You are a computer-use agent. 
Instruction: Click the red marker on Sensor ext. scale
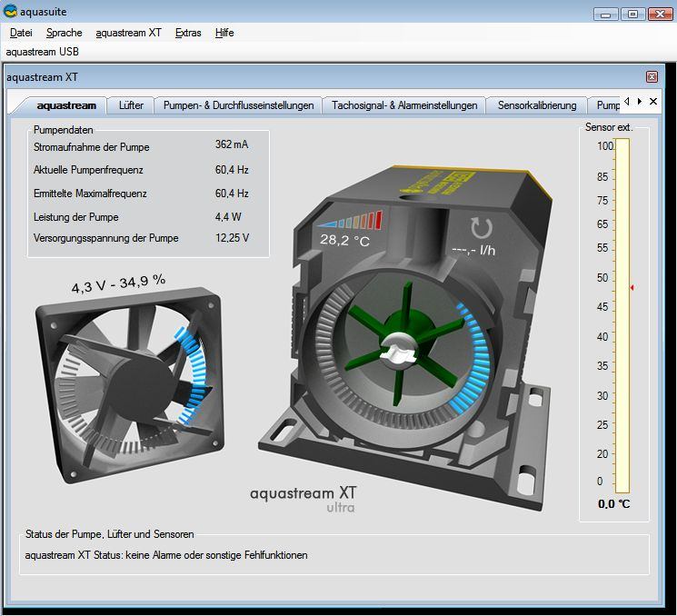[632, 287]
